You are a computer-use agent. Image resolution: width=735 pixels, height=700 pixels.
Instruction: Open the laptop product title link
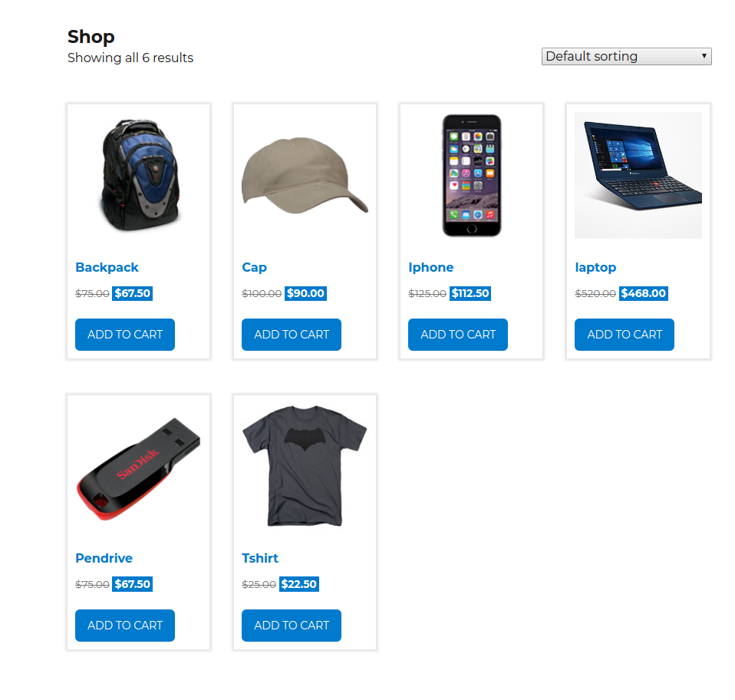(595, 267)
